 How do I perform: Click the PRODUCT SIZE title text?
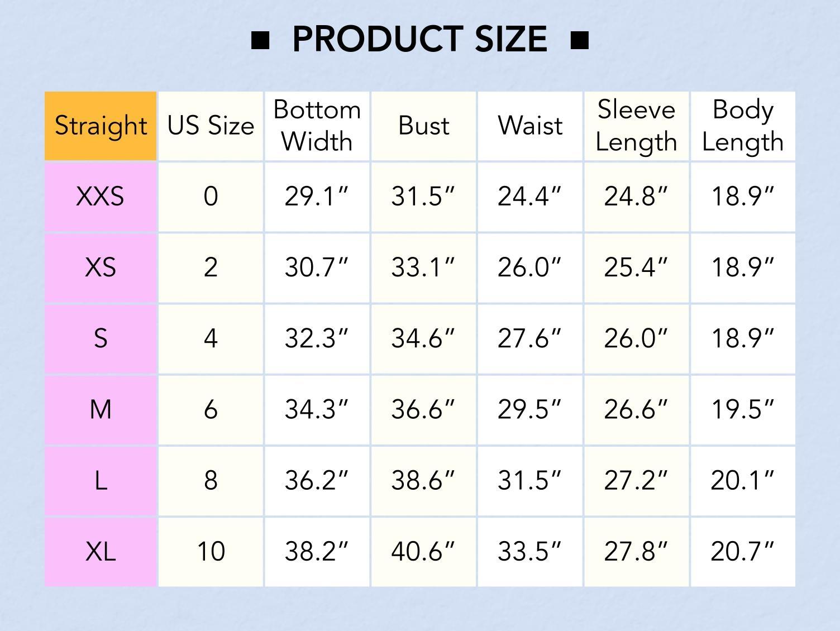point(419,39)
